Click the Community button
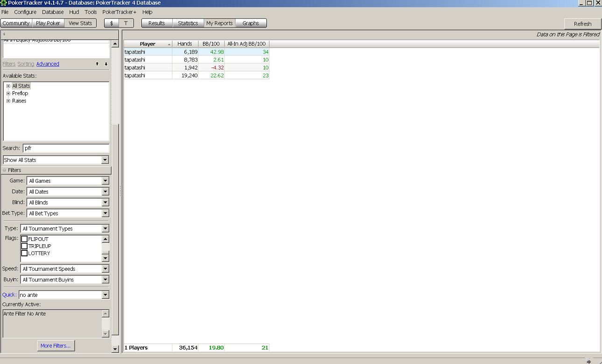The width and height of the screenshot is (602, 364). tap(16, 23)
